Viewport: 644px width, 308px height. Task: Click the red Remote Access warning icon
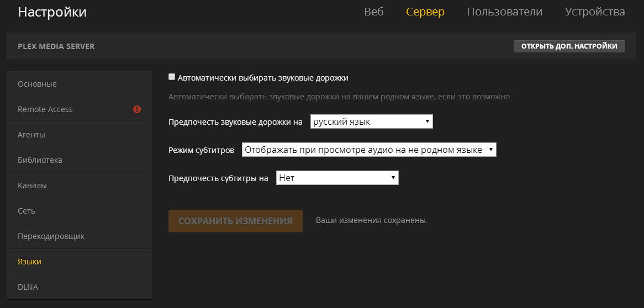[x=137, y=109]
